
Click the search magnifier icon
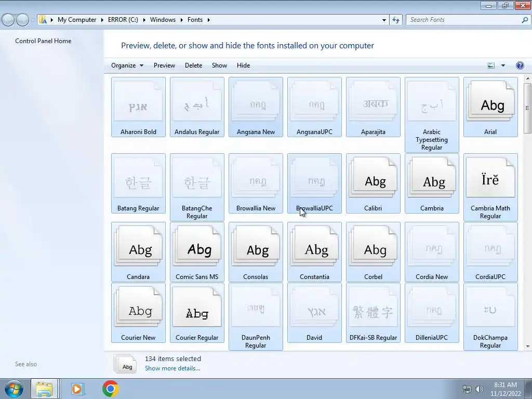click(525, 20)
